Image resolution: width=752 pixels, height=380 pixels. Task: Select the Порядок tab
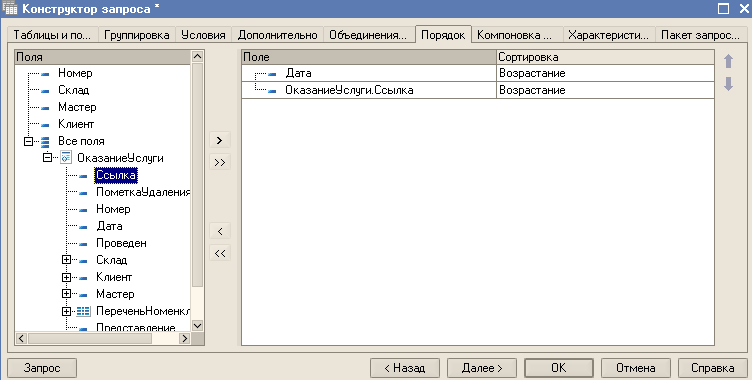pyautogui.click(x=443, y=35)
